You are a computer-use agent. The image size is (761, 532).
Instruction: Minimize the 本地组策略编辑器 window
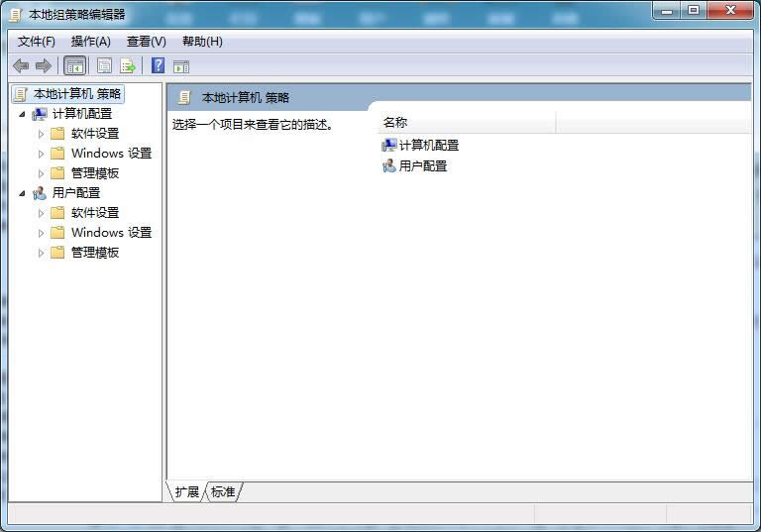click(x=667, y=11)
